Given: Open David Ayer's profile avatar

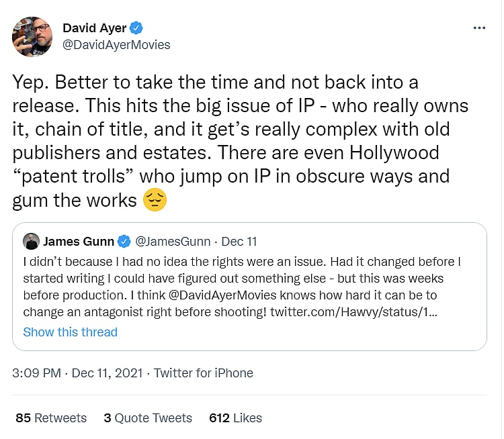Looking at the screenshot, I should click(x=32, y=36).
